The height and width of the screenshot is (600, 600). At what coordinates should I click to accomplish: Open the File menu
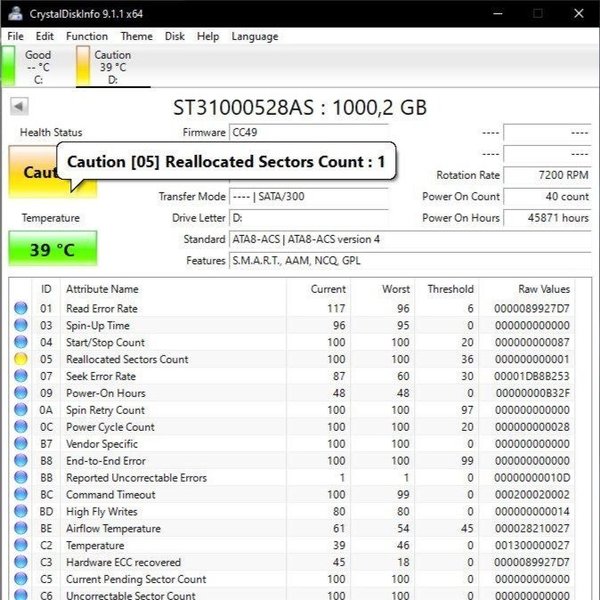tap(15, 36)
